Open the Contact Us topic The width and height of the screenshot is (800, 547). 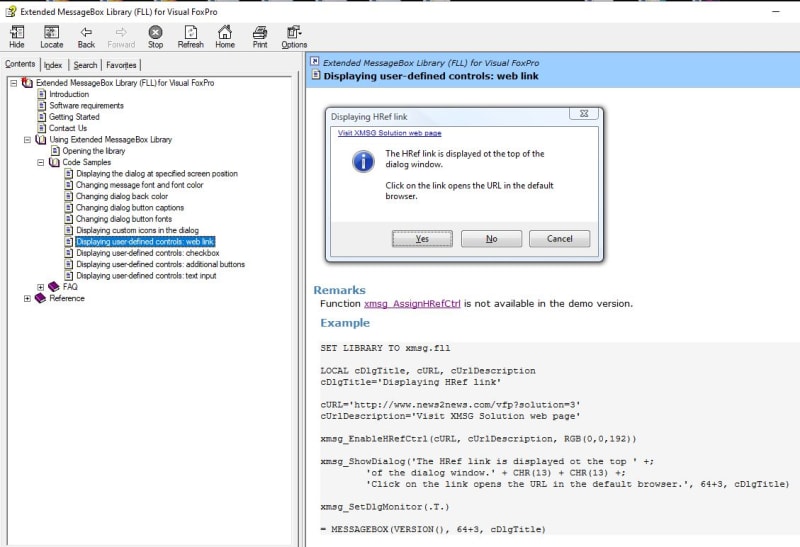[x=68, y=128]
